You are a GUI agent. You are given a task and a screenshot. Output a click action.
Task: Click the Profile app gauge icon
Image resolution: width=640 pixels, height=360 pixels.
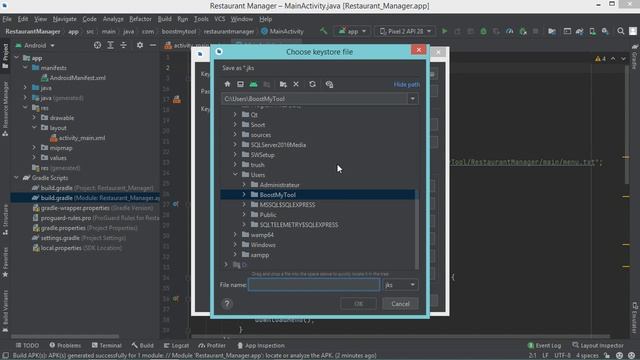click(509, 31)
